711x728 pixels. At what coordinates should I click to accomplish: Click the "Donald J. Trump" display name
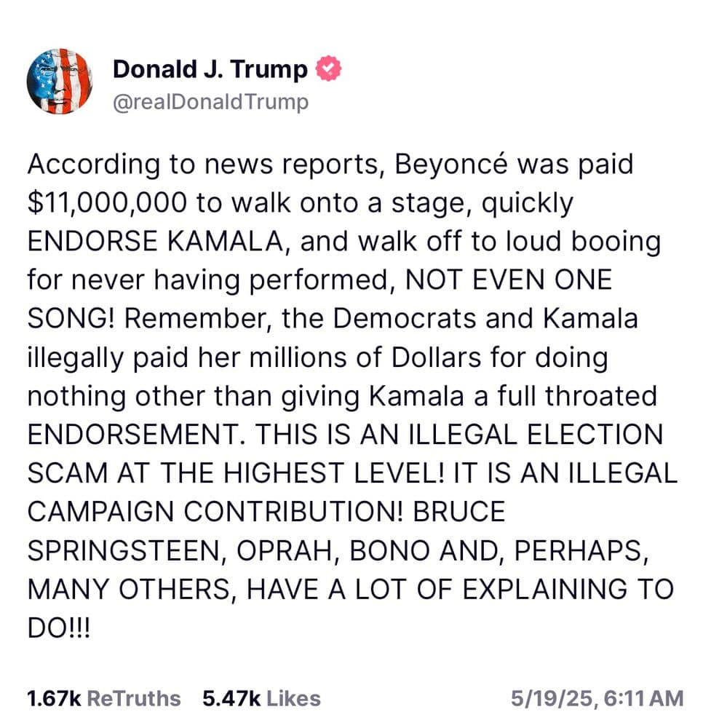coord(210,69)
